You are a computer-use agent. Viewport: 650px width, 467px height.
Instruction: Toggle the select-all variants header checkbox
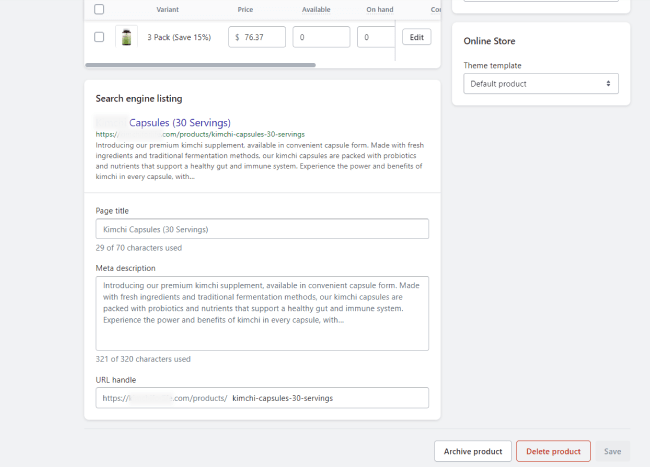(99, 10)
